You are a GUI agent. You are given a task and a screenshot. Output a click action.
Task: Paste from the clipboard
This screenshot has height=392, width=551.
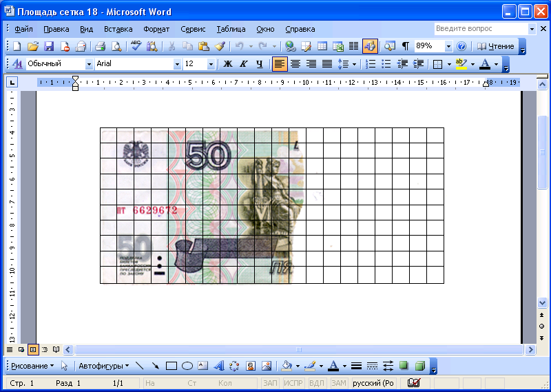tap(204, 46)
